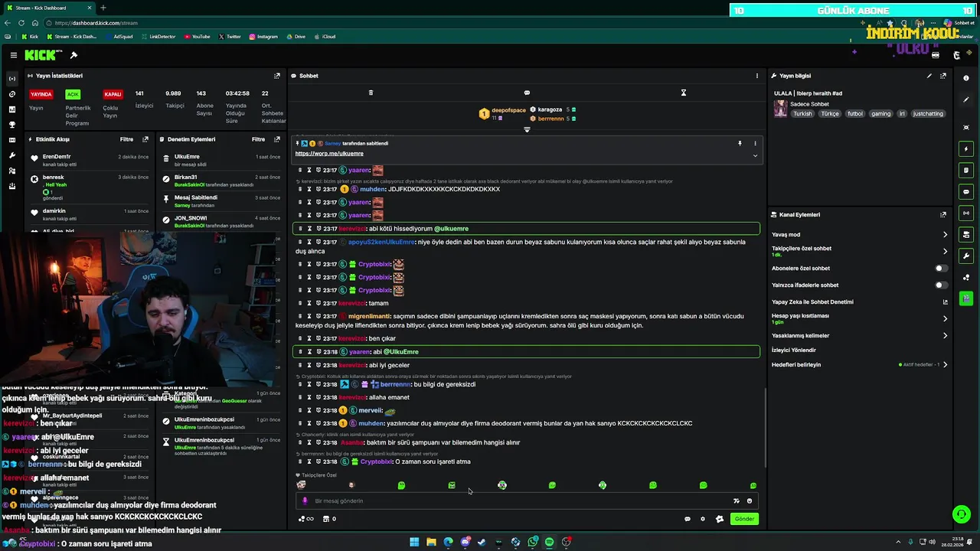The width and height of the screenshot is (980, 551).
Task: Expand Hedefleri belirleyin goals
Action: pos(945,364)
